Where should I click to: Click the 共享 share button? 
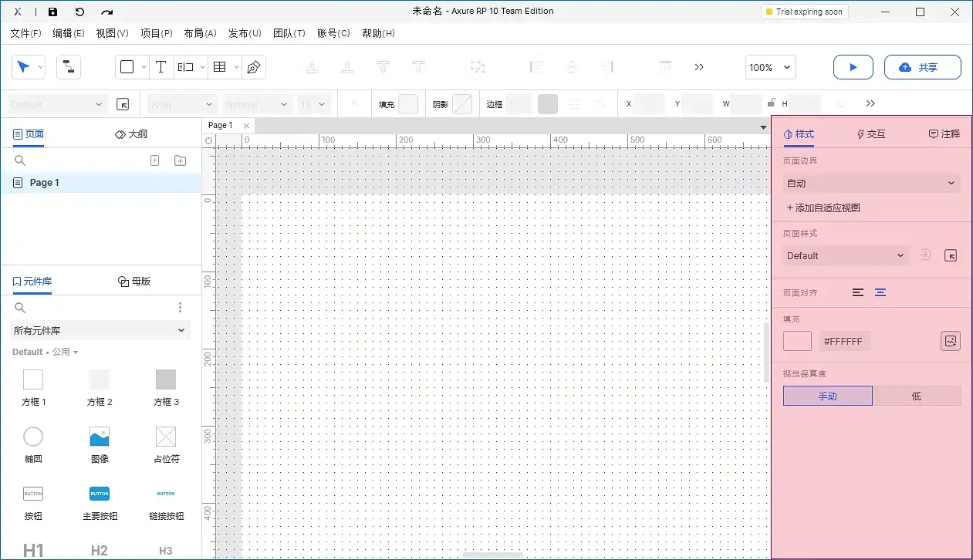click(x=922, y=67)
